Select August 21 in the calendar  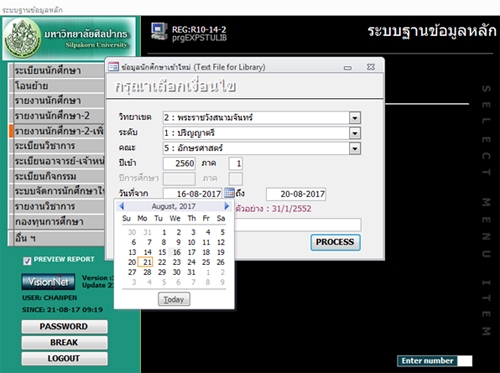coord(146,262)
